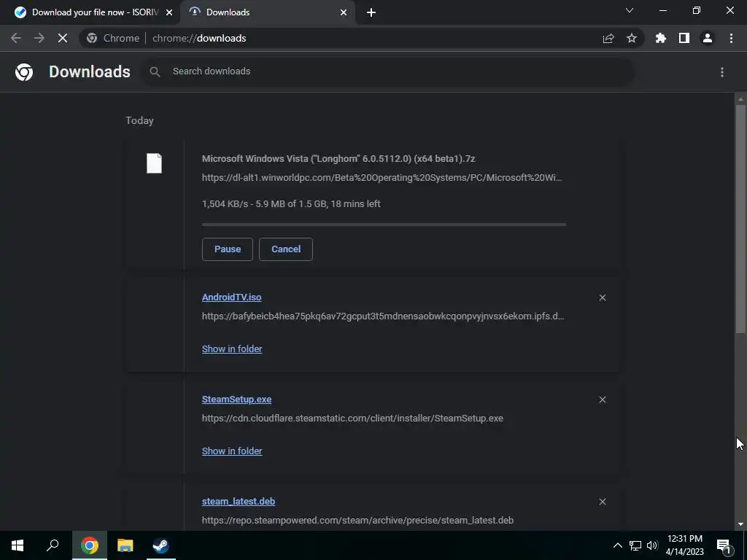This screenshot has height=560, width=747.
Task: Click the Chrome site info chip
Action: pyautogui.click(x=113, y=38)
